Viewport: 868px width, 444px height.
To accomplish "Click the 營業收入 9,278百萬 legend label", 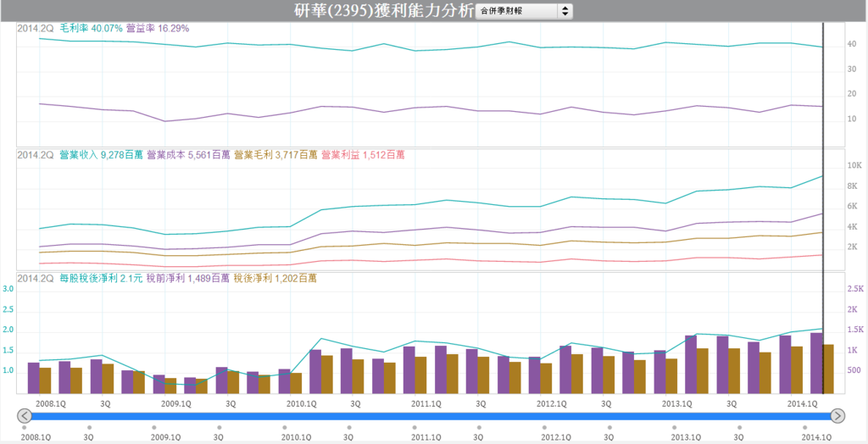I will tap(102, 155).
